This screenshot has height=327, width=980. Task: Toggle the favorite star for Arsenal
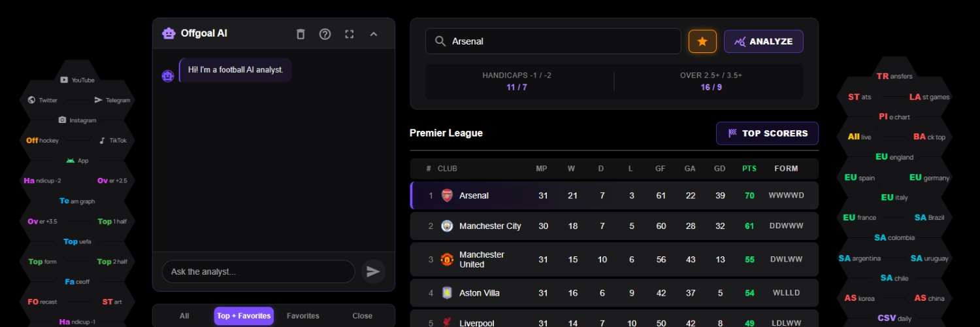[702, 41]
